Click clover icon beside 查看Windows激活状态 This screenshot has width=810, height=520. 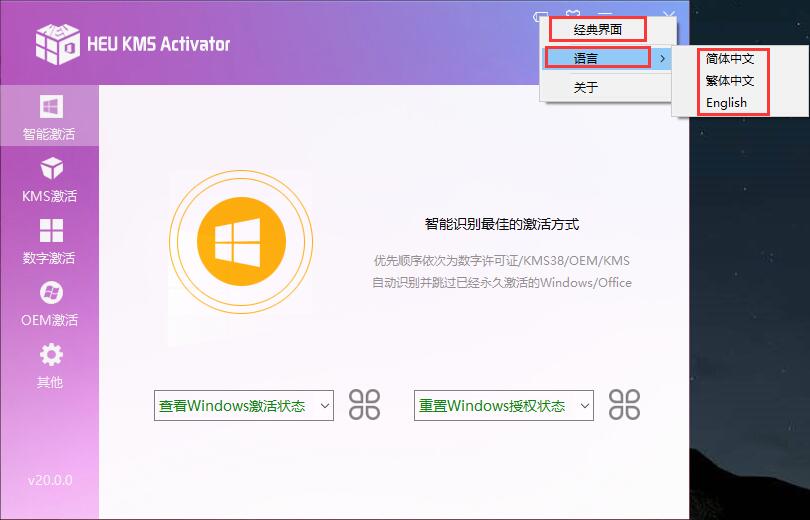click(x=364, y=405)
